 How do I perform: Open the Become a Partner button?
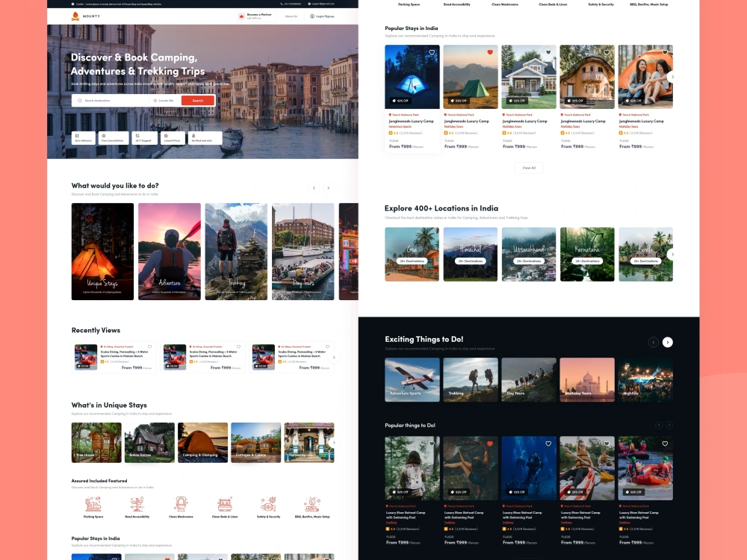[255, 16]
